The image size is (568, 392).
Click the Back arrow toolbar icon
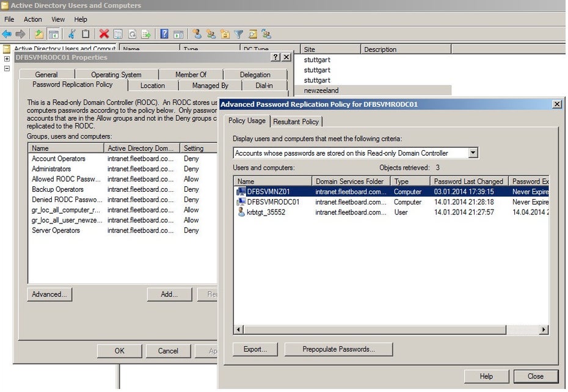coord(7,34)
